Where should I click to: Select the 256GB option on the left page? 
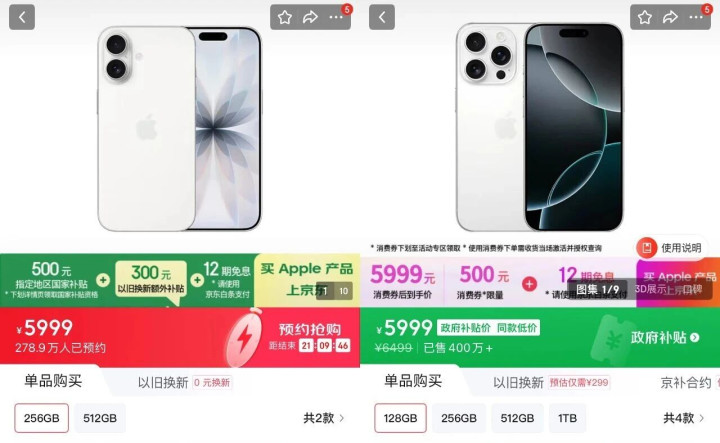[41, 418]
